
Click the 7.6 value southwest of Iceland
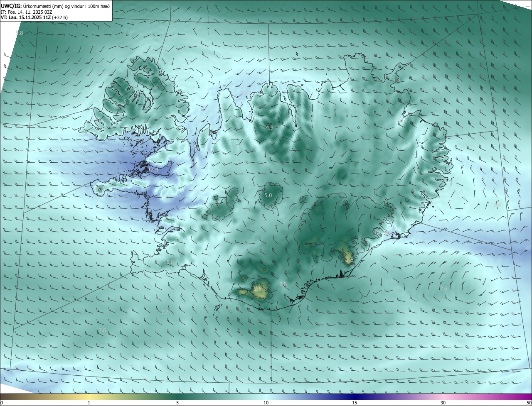click(x=102, y=330)
